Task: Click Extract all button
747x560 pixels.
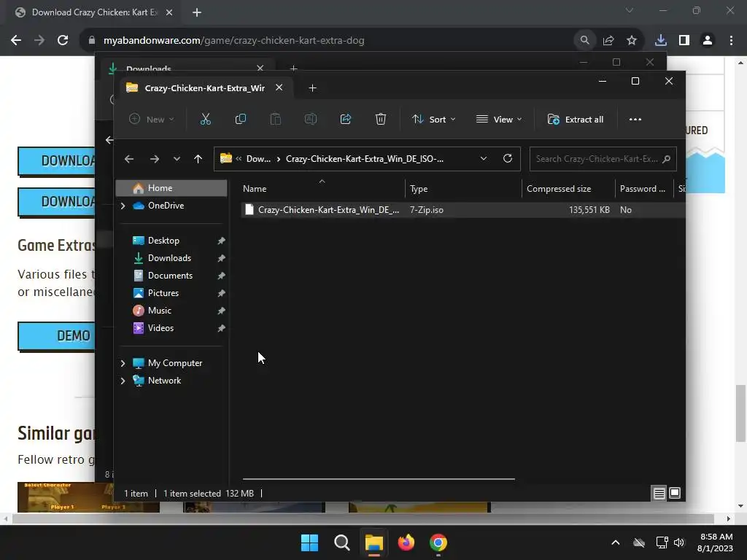Action: [x=576, y=119]
